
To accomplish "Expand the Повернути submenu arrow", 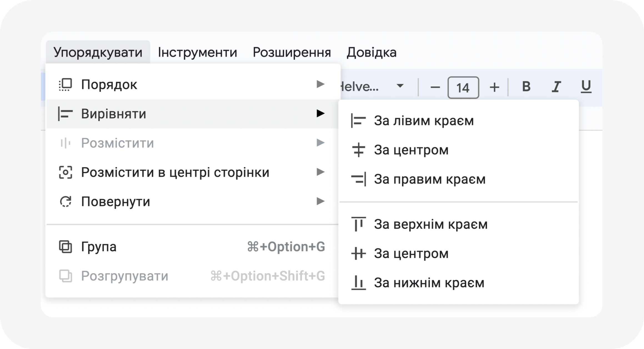I will click(320, 201).
